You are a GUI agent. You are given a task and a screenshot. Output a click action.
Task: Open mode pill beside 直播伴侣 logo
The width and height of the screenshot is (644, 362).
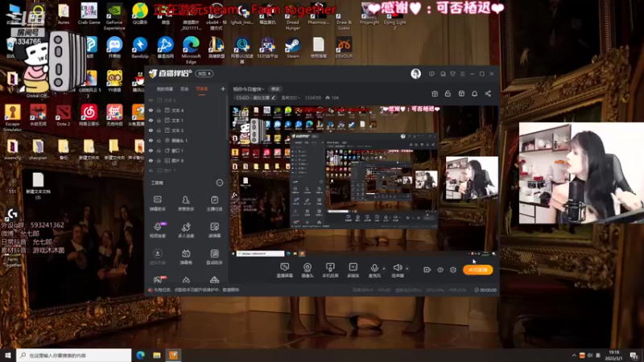pos(204,73)
